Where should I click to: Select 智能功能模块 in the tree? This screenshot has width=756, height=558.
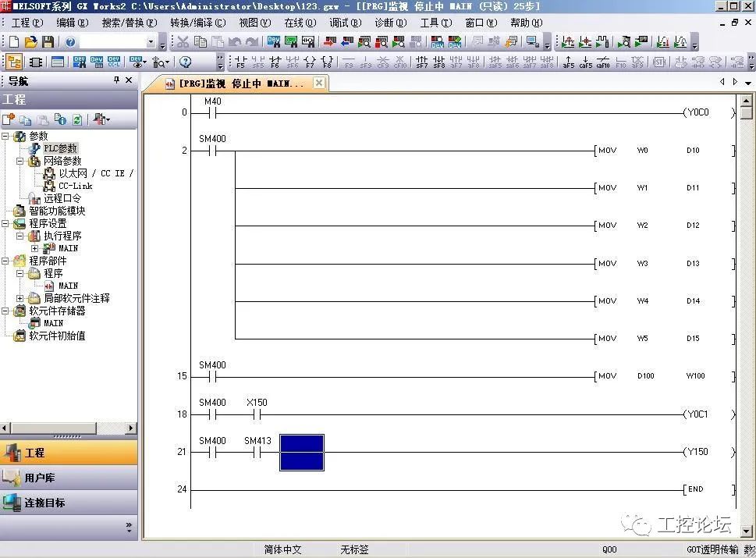click(x=57, y=211)
